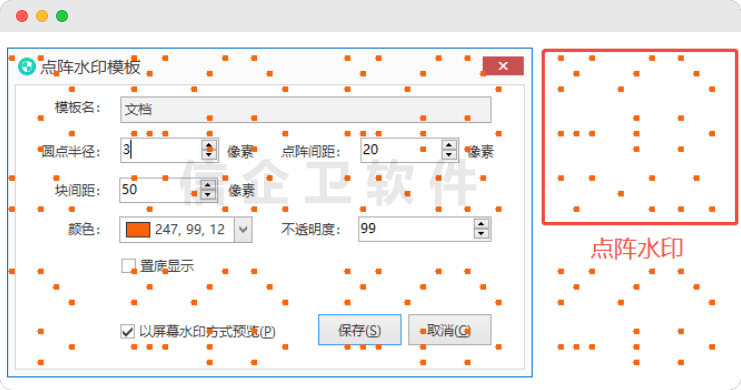Click the 模板名 text field containing 文档
The height and width of the screenshot is (390, 741).
coord(305,110)
